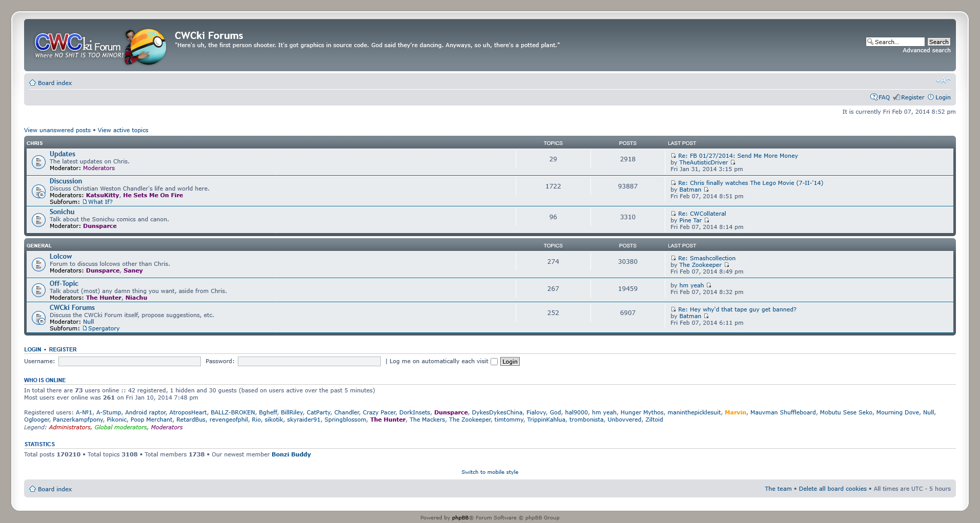The height and width of the screenshot is (523, 980).
Task: Open Administrators legend link
Action: 70,427
